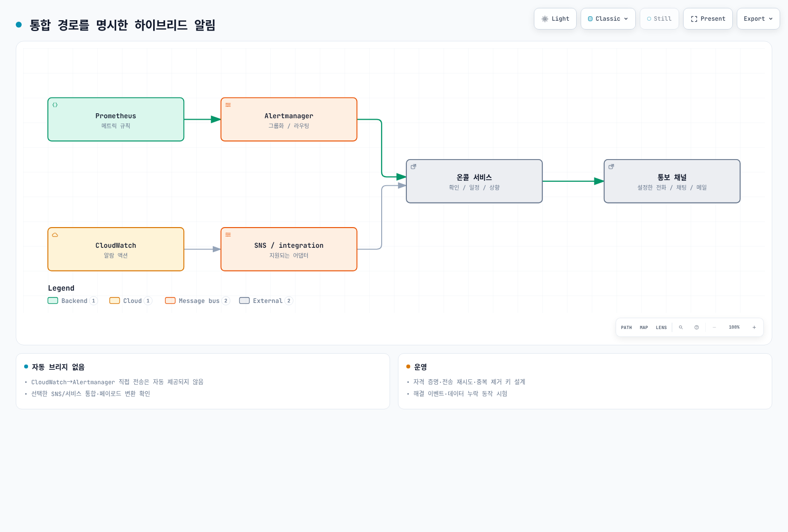Viewport: 788px width, 532px height.
Task: Click the external-link icon on 통보 채널 node
Action: [611, 166]
